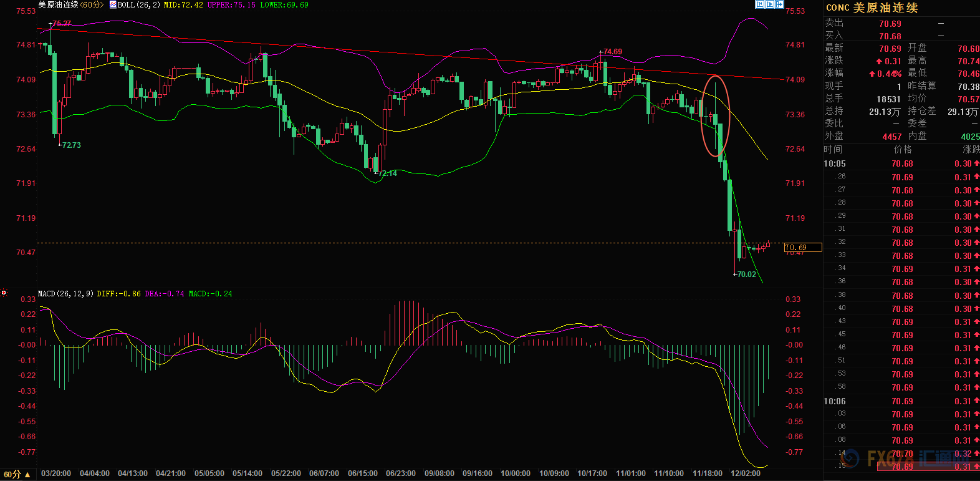Screen dimensions: 980x481
Task: Click the chart title 美原油连续<60分>
Action: point(70,4)
